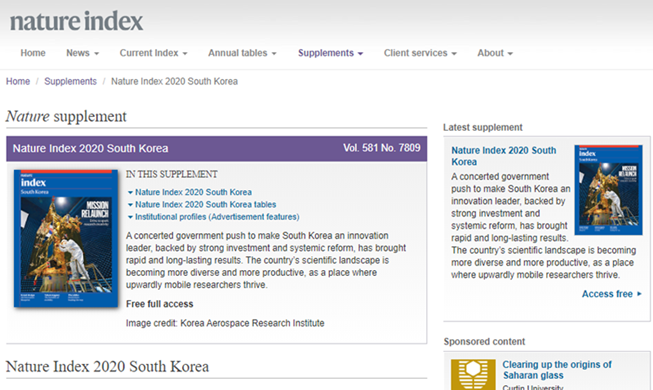Expand the About menu
The width and height of the screenshot is (653, 390).
495,53
